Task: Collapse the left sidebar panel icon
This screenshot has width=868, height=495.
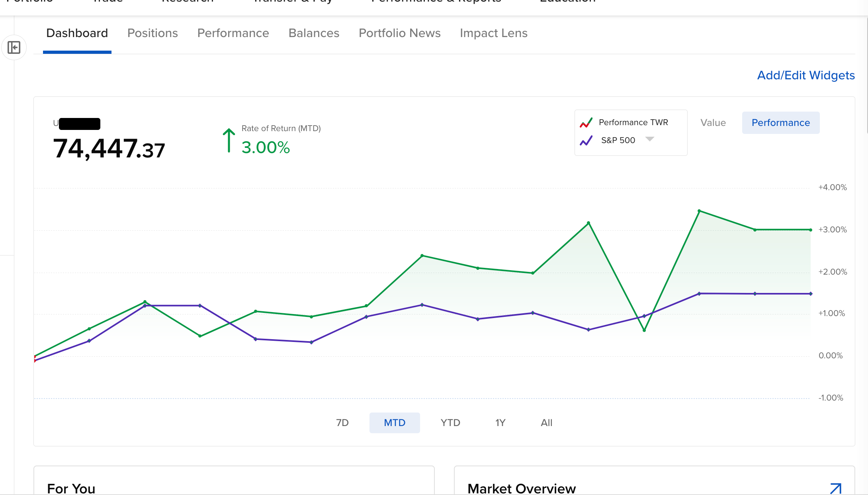Action: pyautogui.click(x=14, y=48)
